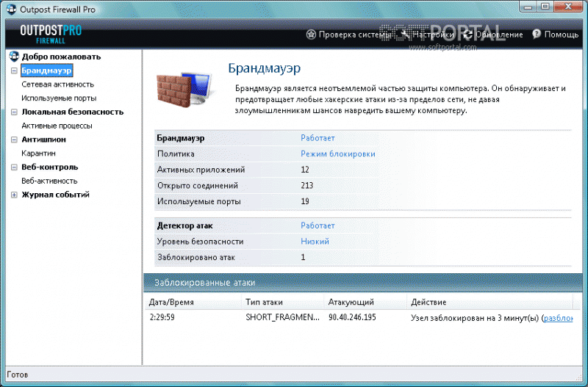Click the brick wall firewall picture
The height and width of the screenshot is (387, 588).
click(x=184, y=89)
